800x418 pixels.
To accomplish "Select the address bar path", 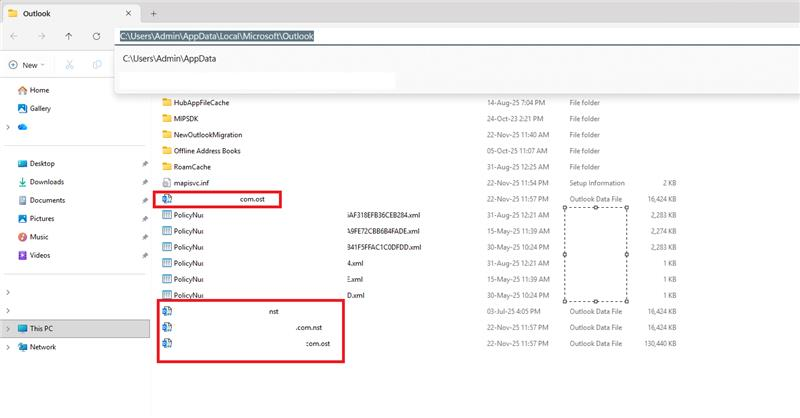I will 217,36.
